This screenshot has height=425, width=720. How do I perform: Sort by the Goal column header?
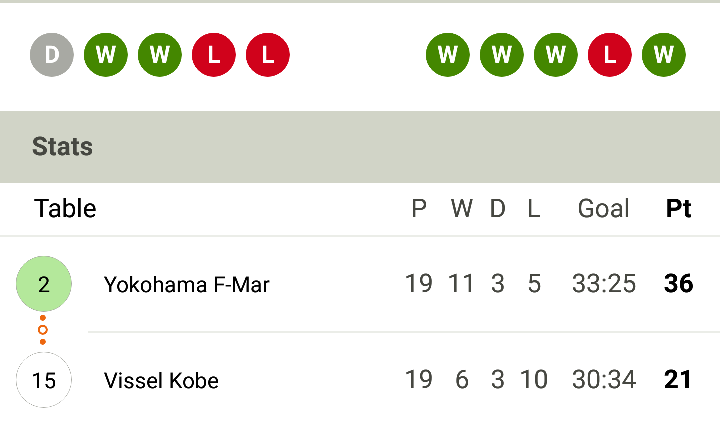(x=603, y=208)
